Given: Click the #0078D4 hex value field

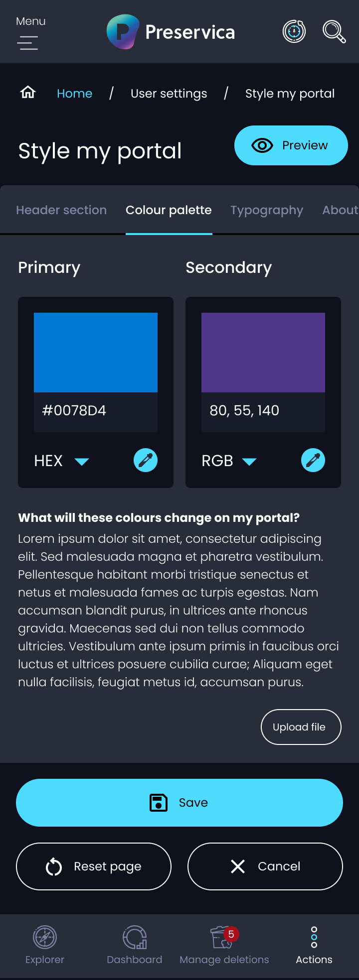Looking at the screenshot, I should click(96, 411).
